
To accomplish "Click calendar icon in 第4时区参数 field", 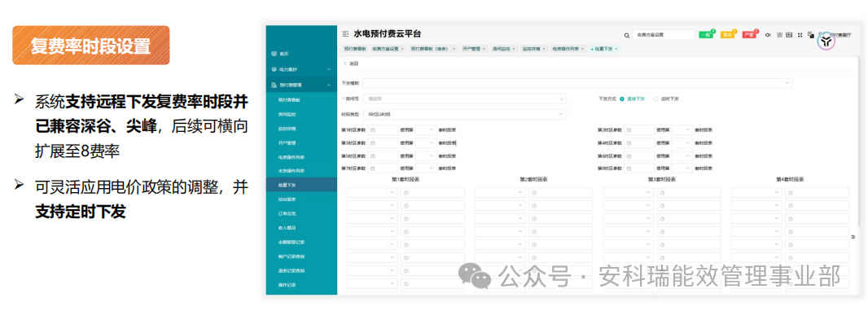I will click(629, 142).
